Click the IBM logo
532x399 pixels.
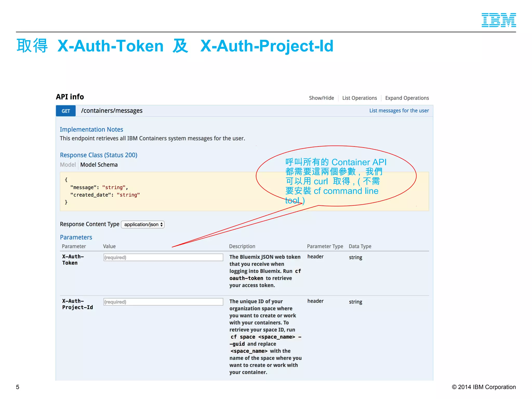point(499,20)
